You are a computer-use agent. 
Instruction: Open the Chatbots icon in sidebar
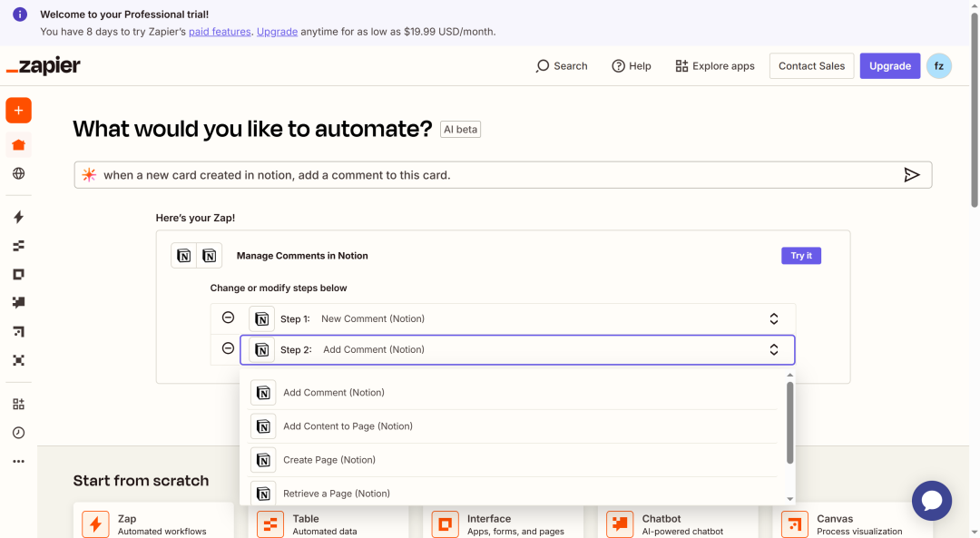click(x=19, y=302)
